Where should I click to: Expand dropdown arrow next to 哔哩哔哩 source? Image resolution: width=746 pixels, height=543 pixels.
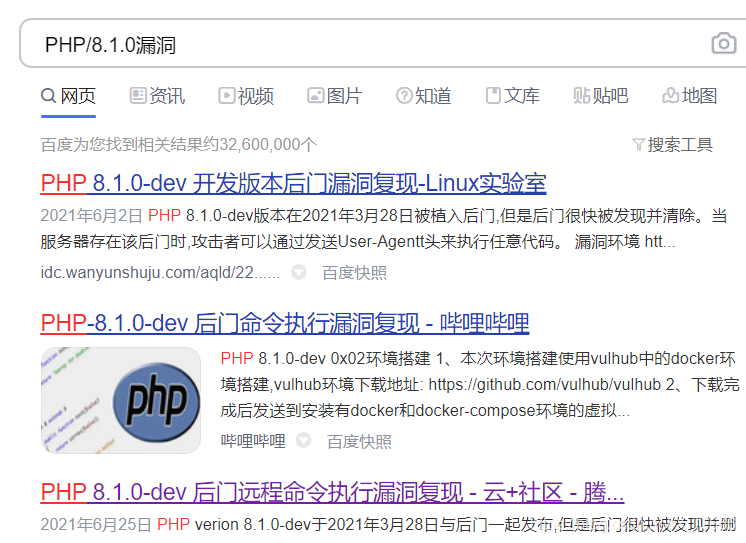[304, 441]
